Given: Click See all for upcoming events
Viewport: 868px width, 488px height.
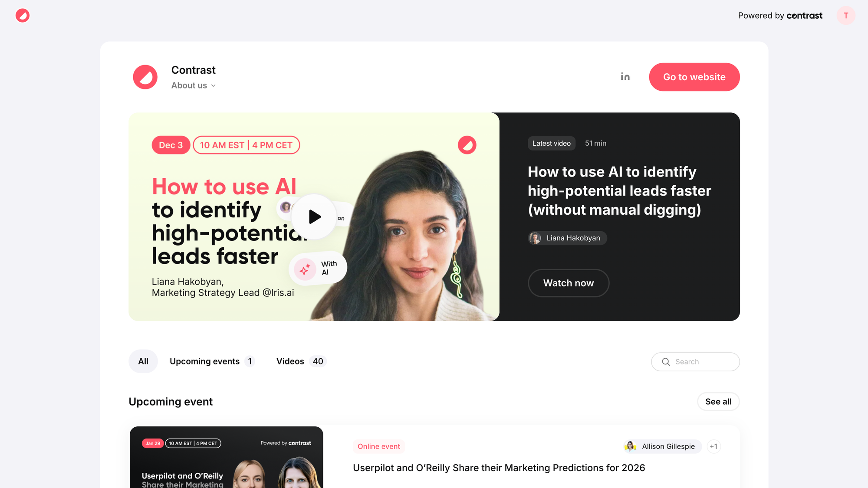Looking at the screenshot, I should pyautogui.click(x=718, y=402).
